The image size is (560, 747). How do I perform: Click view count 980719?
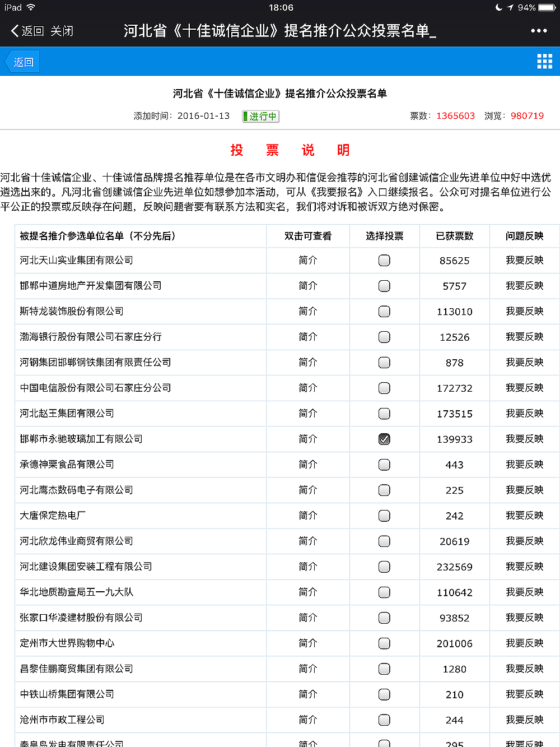coord(527,116)
